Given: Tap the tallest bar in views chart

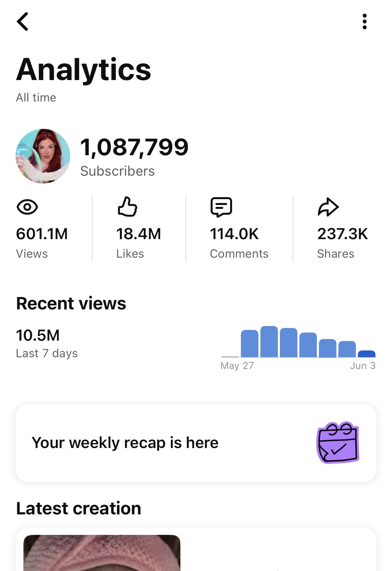Looking at the screenshot, I should (269, 342).
